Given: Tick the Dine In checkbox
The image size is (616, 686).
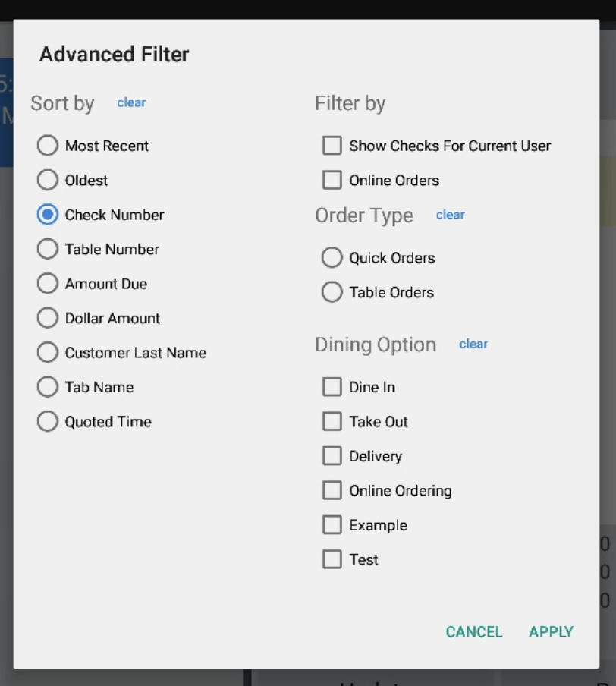Looking at the screenshot, I should [x=332, y=387].
